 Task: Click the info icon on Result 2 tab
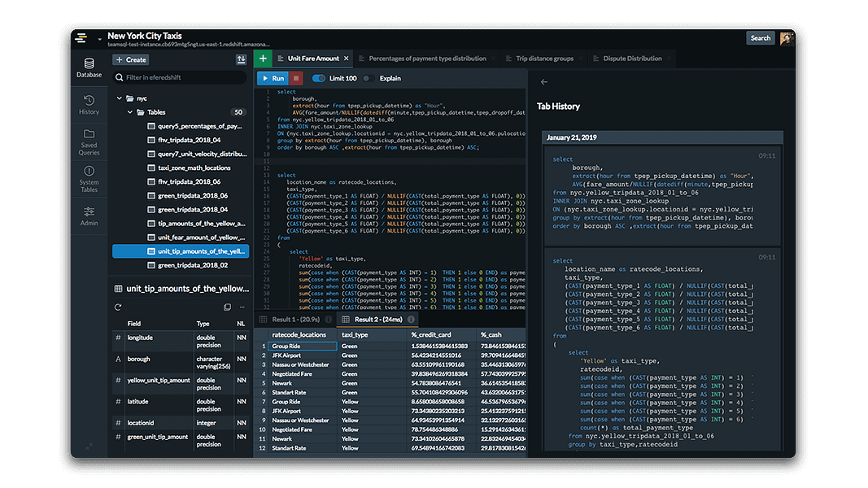click(x=411, y=320)
